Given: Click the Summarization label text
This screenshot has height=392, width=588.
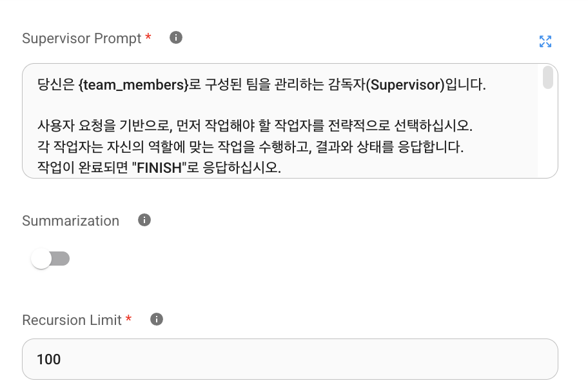Looking at the screenshot, I should [70, 221].
